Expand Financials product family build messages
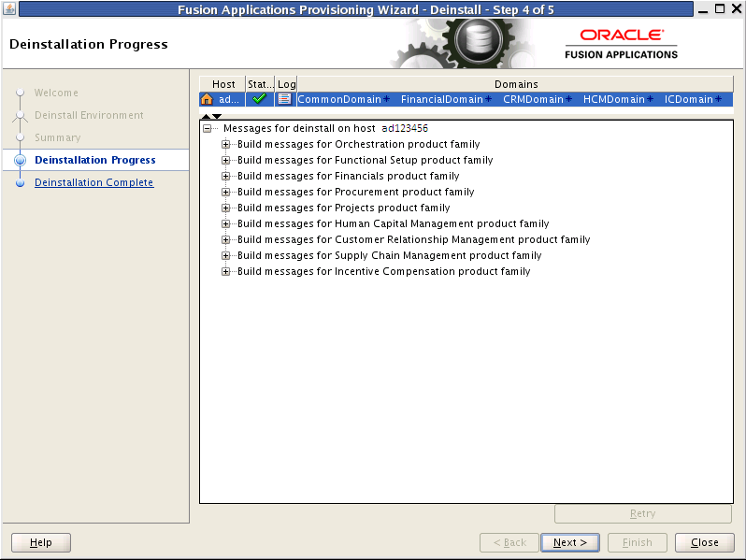Image resolution: width=746 pixels, height=560 pixels. [226, 176]
